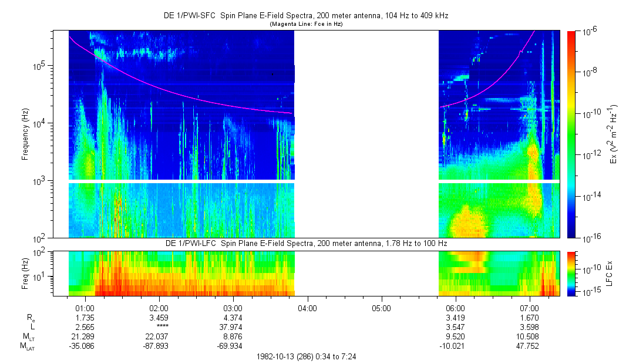
Task: Select the 01:00 time tick label
Action: 85,308
